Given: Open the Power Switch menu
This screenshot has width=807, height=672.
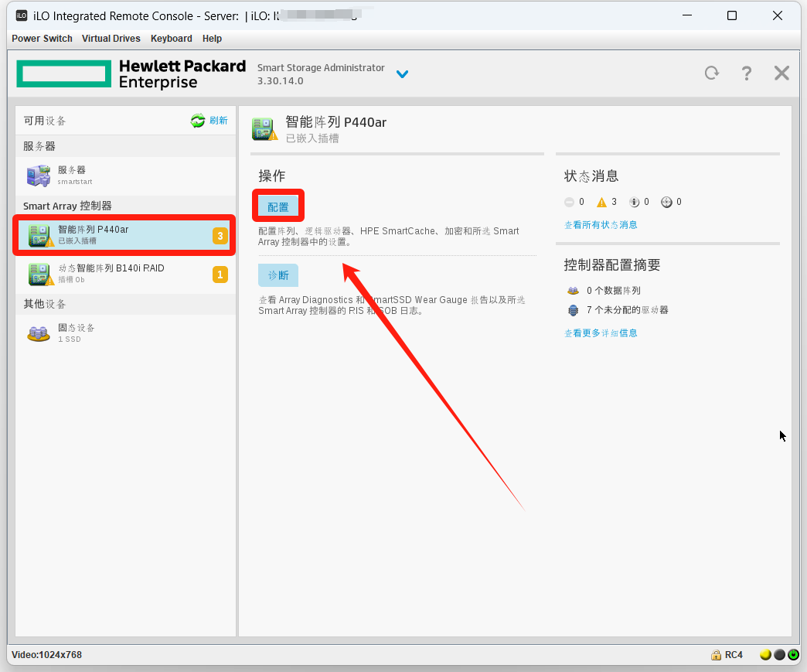Looking at the screenshot, I should point(42,39).
